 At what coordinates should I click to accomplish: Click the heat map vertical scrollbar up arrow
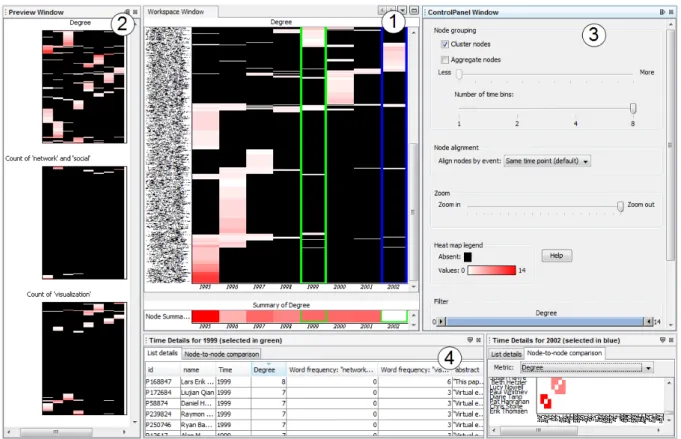(x=413, y=33)
